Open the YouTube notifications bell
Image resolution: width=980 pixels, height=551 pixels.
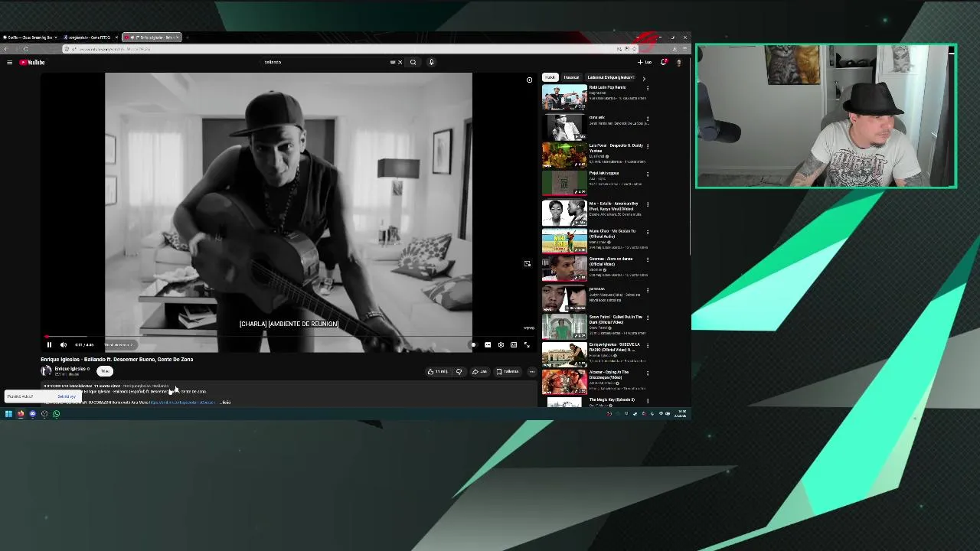pyautogui.click(x=664, y=62)
